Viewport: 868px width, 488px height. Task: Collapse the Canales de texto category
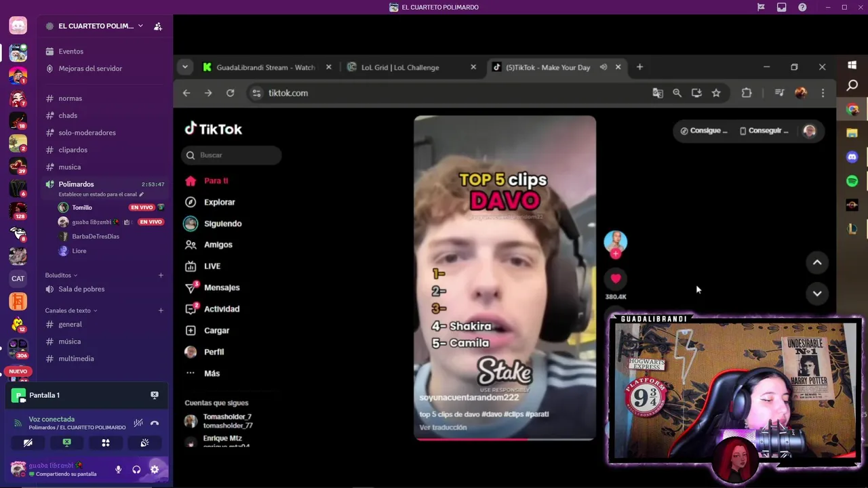click(71, 310)
